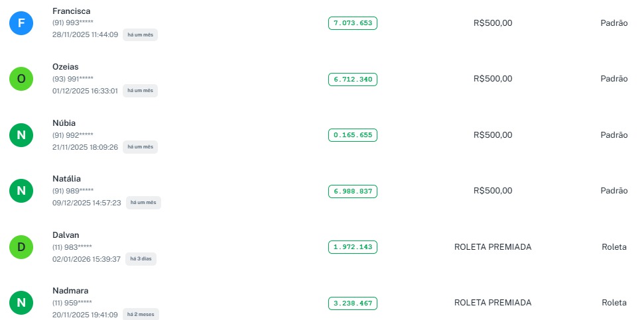Click Núbia's green N avatar
Screen dimensions: 644x320
pyautogui.click(x=21, y=135)
